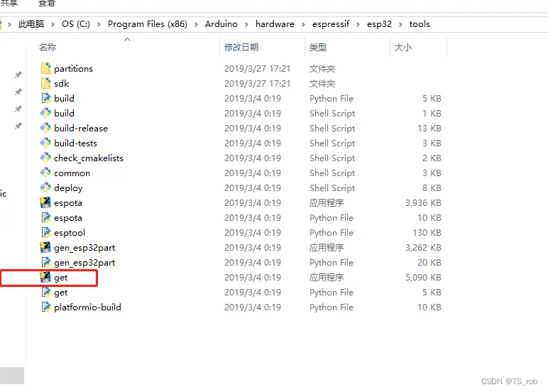548x392 pixels.
Task: Sort by the 修改日期 column header
Action: click(241, 47)
